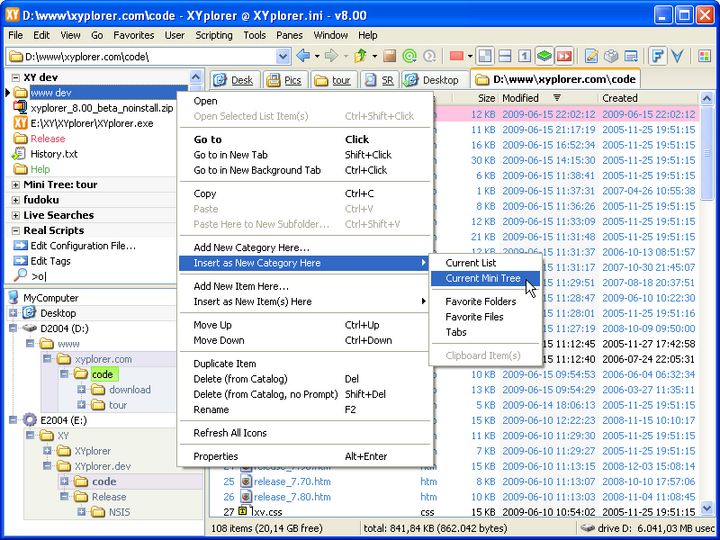Click the red Release catalog item

pyautogui.click(x=47, y=139)
